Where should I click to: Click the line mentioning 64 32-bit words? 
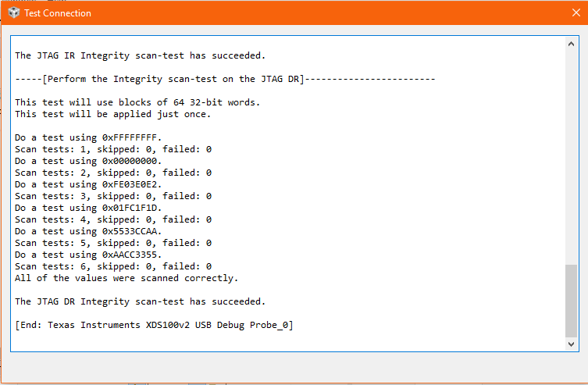click(x=137, y=102)
